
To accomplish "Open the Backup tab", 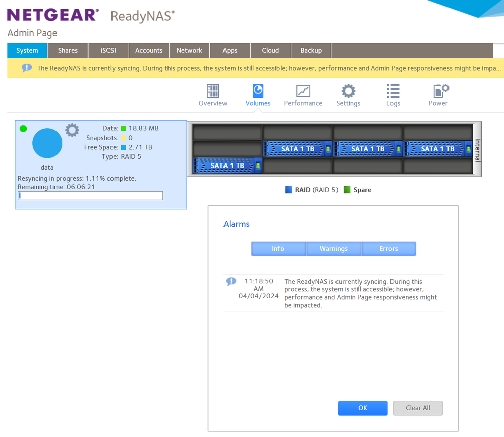I will coord(311,50).
